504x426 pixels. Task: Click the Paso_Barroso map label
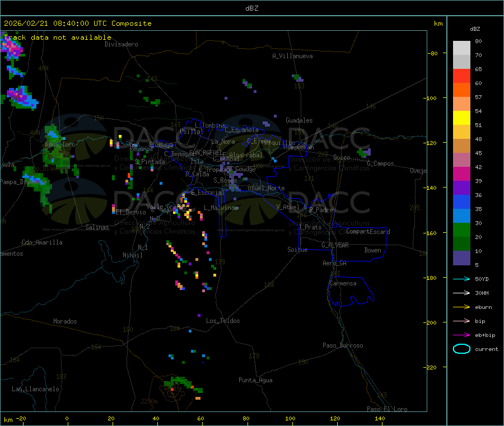(343, 345)
